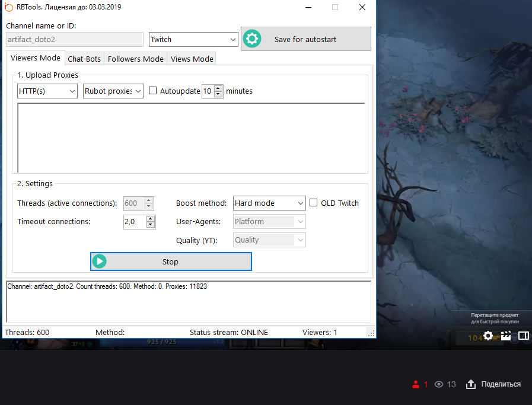Click the share upload icon
The height and width of the screenshot is (405, 532).
[x=471, y=384]
